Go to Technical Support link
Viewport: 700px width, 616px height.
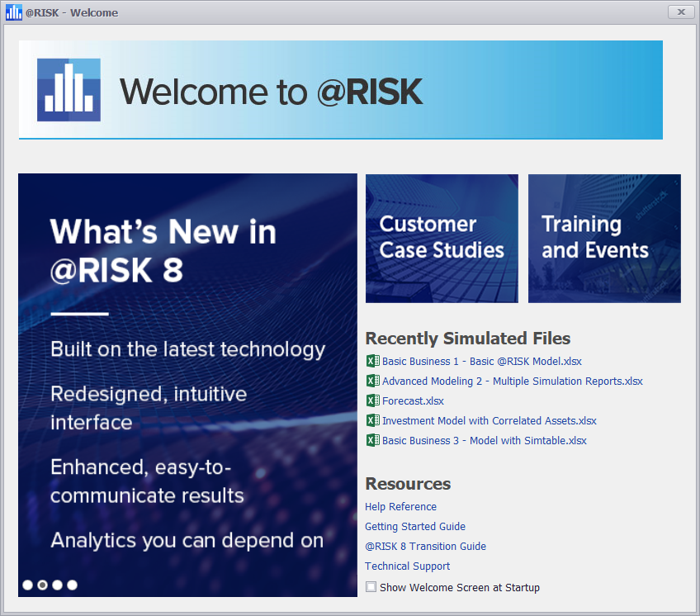click(408, 566)
